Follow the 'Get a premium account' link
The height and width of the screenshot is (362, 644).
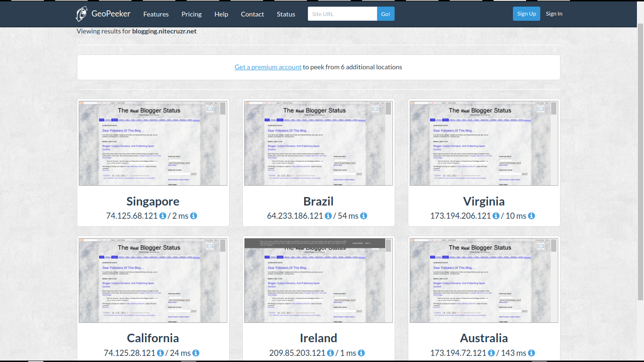[x=268, y=67]
